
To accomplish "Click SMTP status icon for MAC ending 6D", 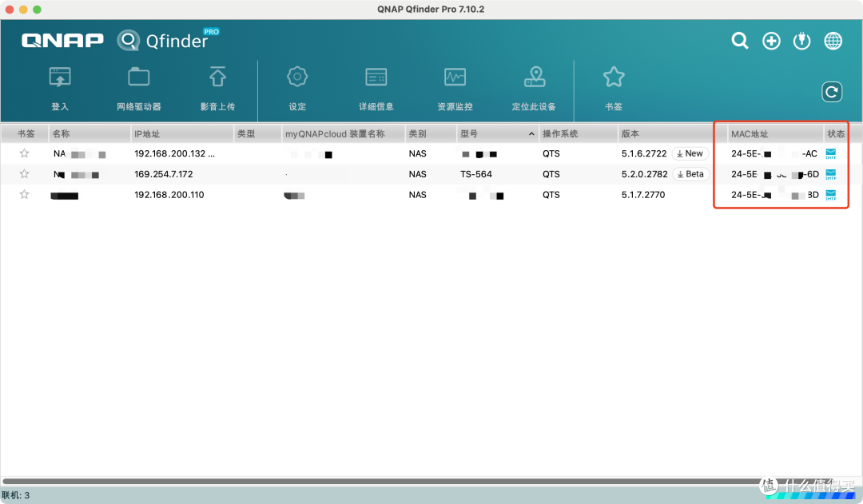I will coord(831,174).
